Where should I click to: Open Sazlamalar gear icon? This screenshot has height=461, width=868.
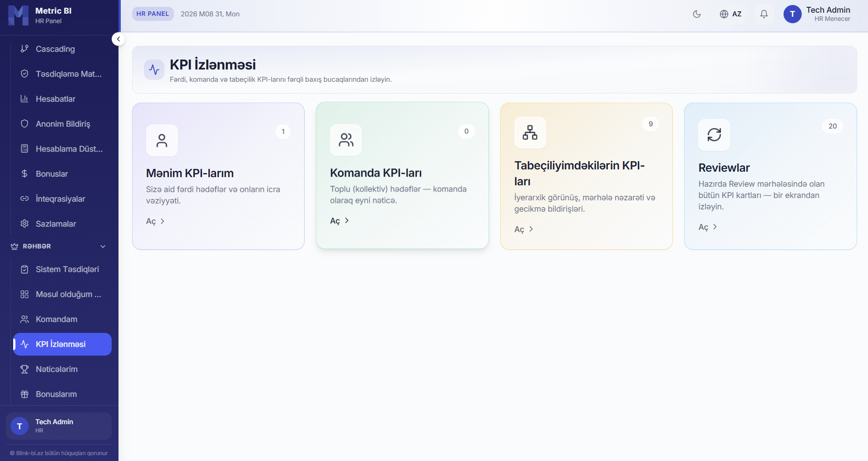coord(25,223)
